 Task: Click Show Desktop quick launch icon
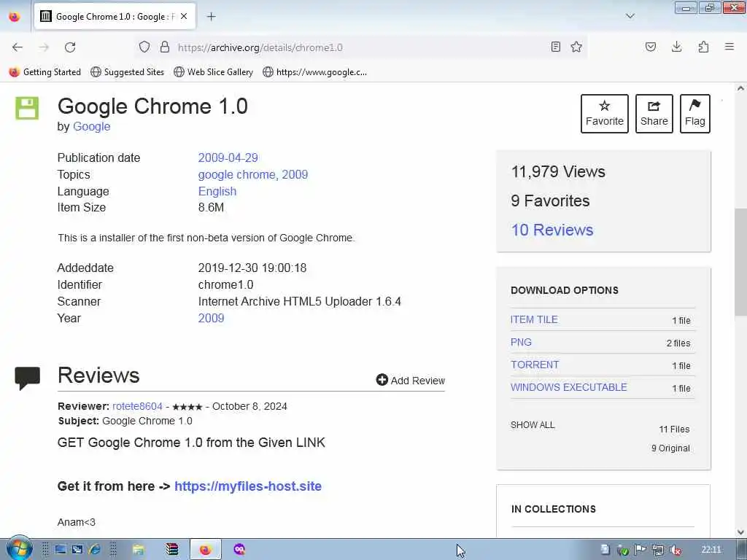coord(61,550)
